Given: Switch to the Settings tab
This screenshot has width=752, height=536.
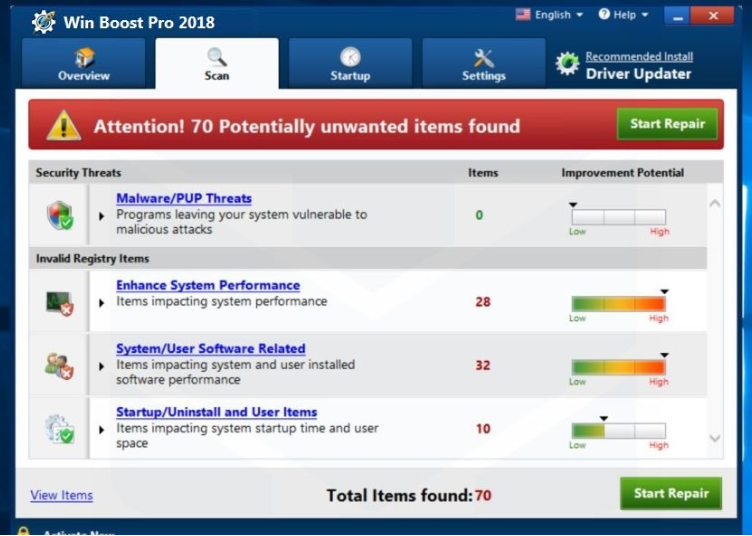Looking at the screenshot, I should pos(483,63).
